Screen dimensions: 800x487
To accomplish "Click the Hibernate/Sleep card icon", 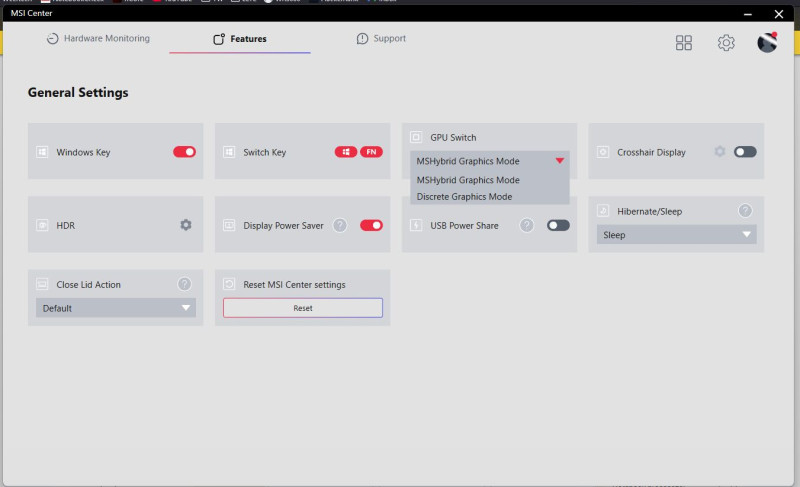I will click(x=603, y=211).
